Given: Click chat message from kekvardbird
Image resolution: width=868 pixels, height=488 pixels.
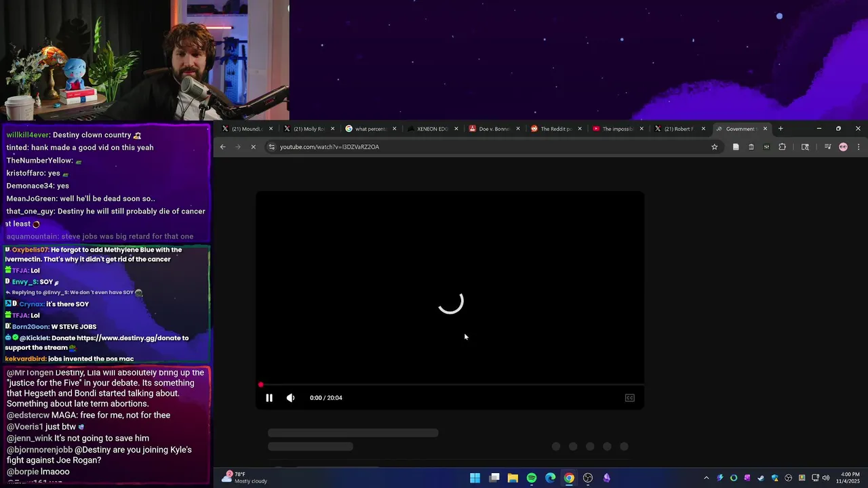Looking at the screenshot, I should point(69,359).
